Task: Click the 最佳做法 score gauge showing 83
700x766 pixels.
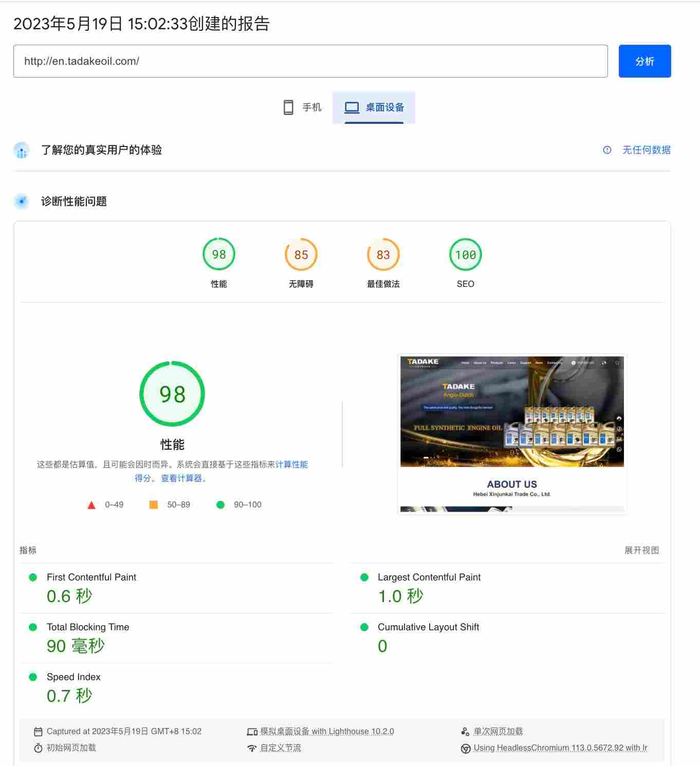Action: (x=383, y=254)
